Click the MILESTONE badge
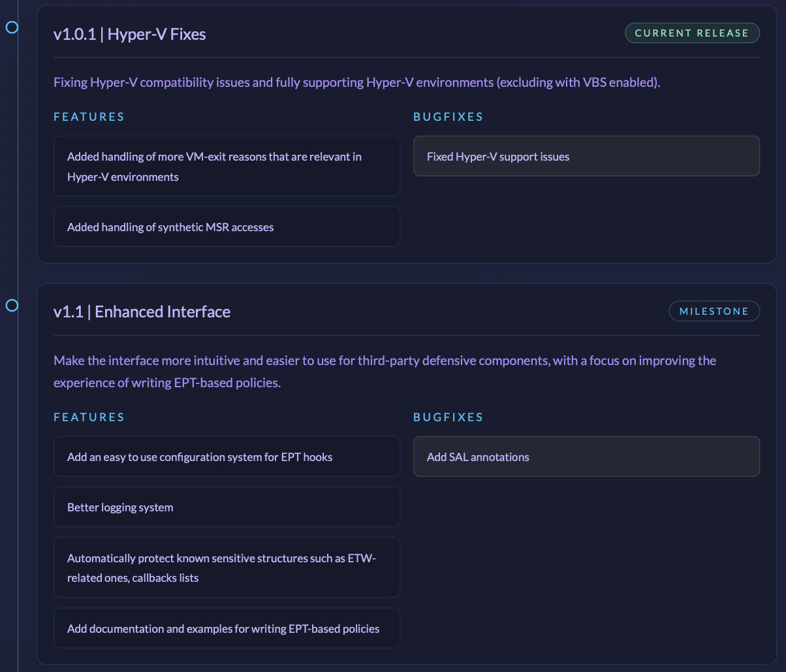 [x=714, y=312]
